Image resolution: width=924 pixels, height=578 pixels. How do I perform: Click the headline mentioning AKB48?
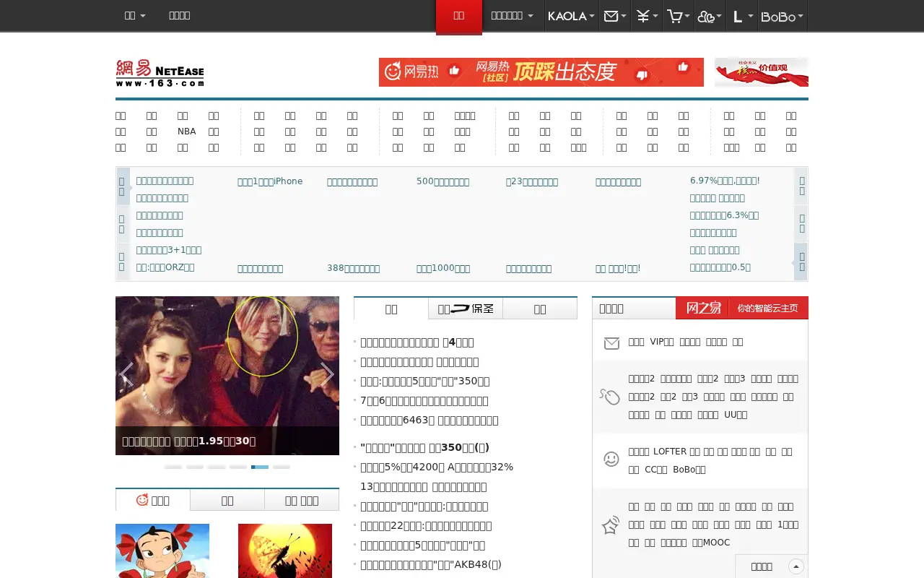click(431, 565)
